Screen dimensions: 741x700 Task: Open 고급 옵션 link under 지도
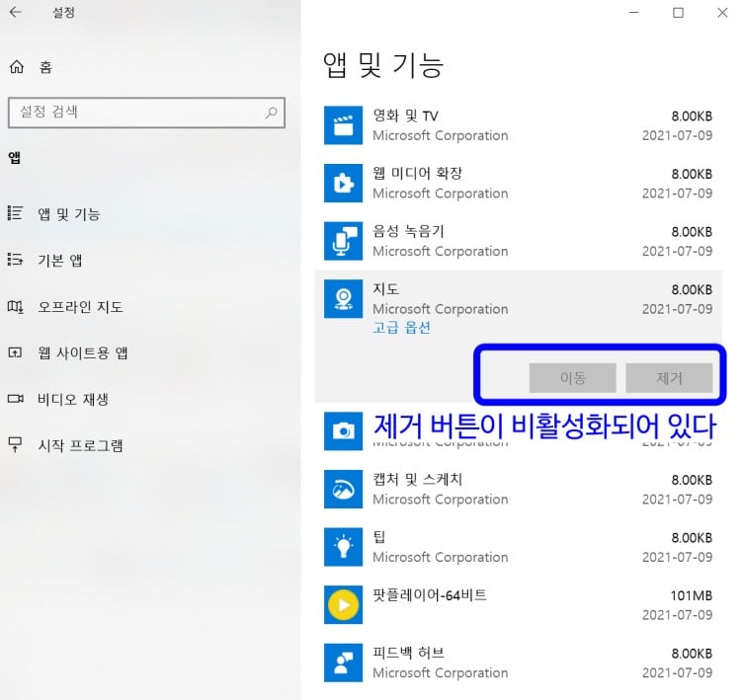(402, 328)
